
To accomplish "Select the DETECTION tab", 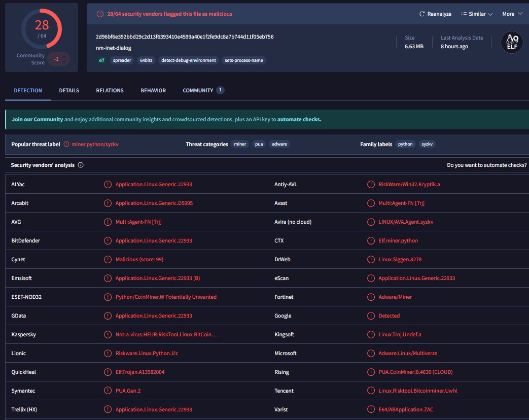I will pyautogui.click(x=28, y=90).
